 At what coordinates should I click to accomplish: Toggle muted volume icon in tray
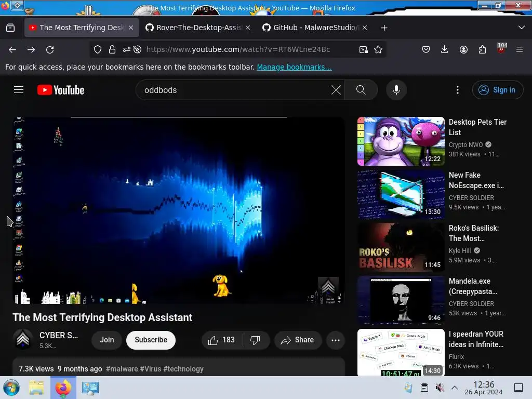[440, 388]
